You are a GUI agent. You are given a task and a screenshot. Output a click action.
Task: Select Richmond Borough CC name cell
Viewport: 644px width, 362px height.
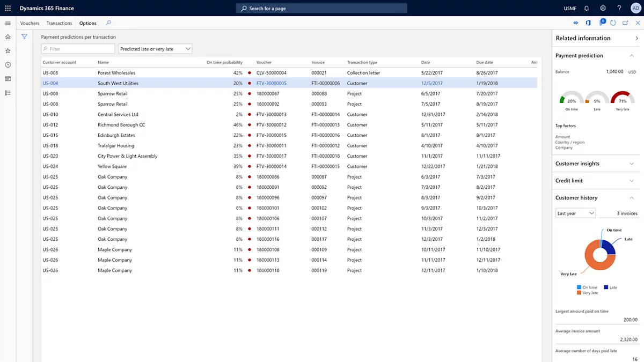121,125
